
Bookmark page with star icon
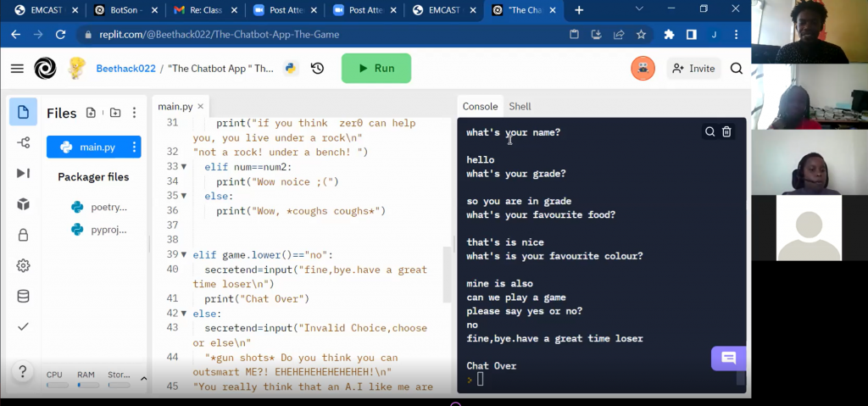tap(641, 35)
